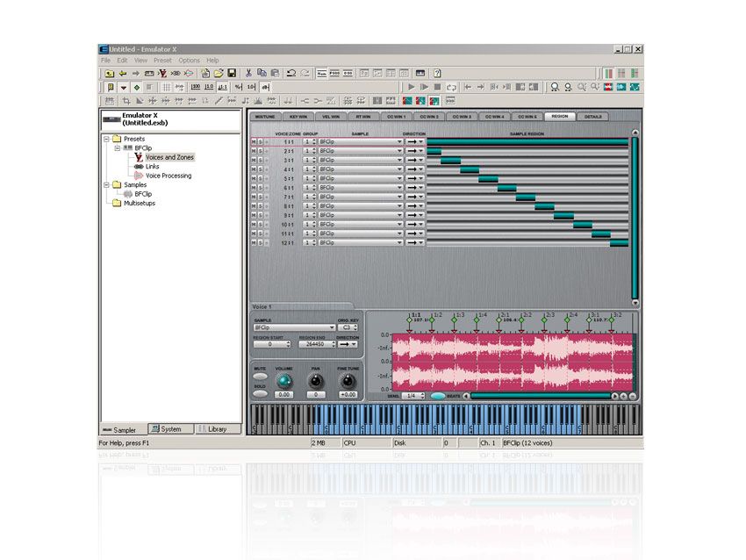Select the Cut icon on the toolbar
This screenshot has width=746, height=560.
coord(247,70)
